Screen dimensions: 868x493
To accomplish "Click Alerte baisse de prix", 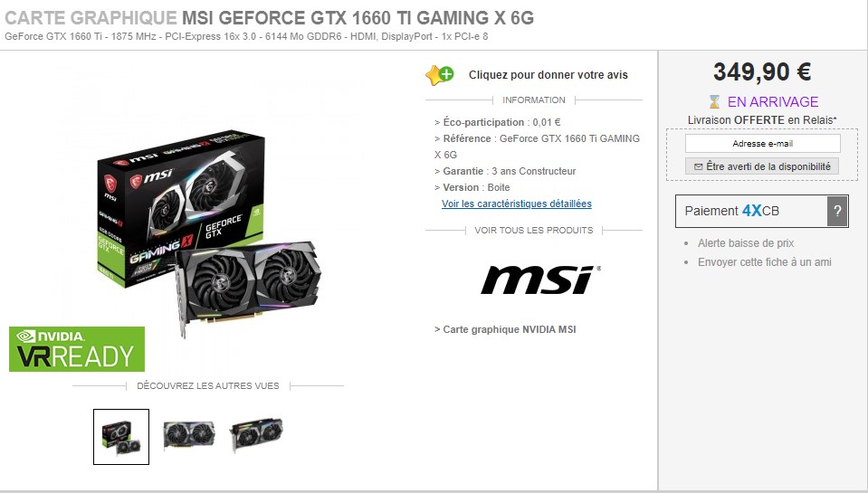I will point(746,243).
